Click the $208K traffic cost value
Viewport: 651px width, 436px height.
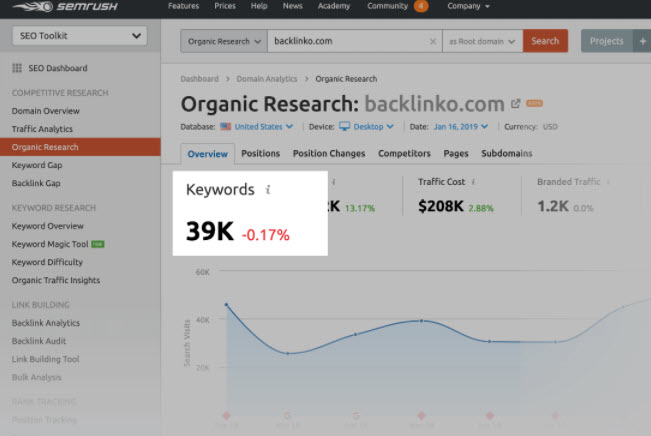441,206
